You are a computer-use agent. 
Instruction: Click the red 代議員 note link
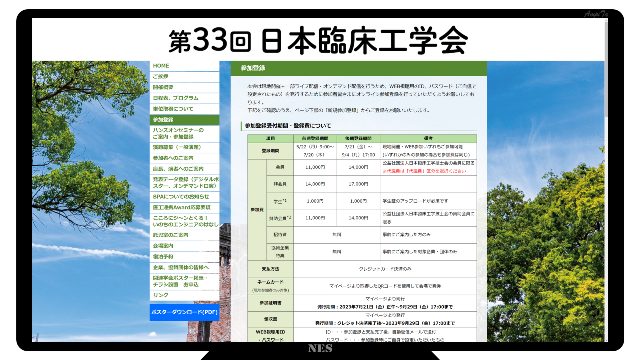pos(424,171)
